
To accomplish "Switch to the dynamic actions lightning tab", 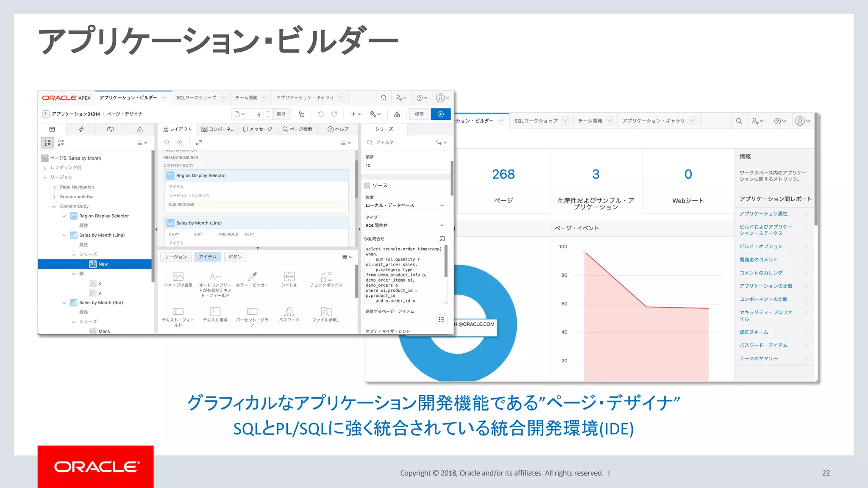I will (81, 129).
